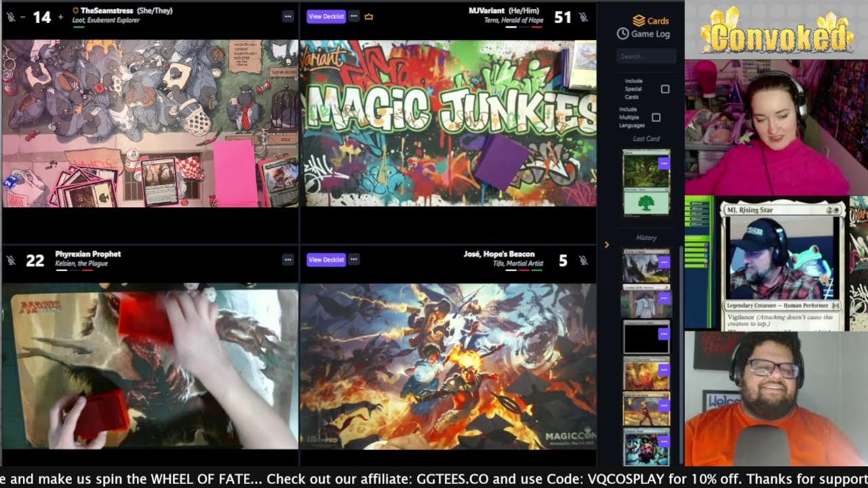View Decklist for MJVariant
Viewport: 868px width, 488px height.
coord(326,16)
